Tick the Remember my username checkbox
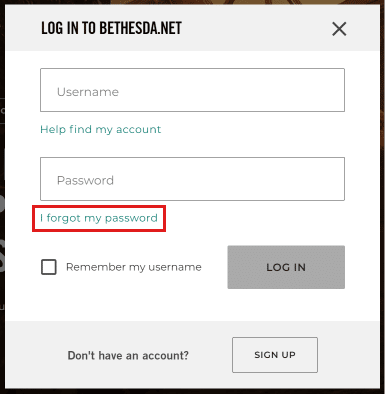 pyautogui.click(x=49, y=267)
